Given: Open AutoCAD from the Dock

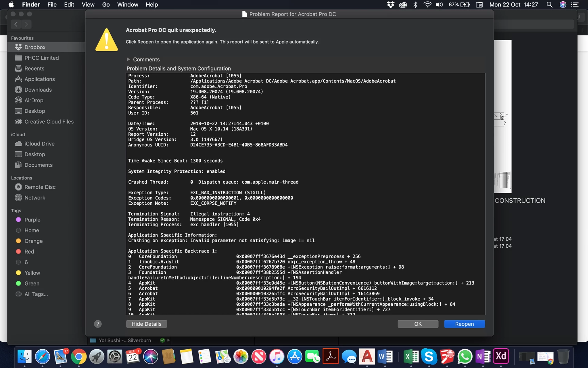Looking at the screenshot, I should pyautogui.click(x=367, y=356).
